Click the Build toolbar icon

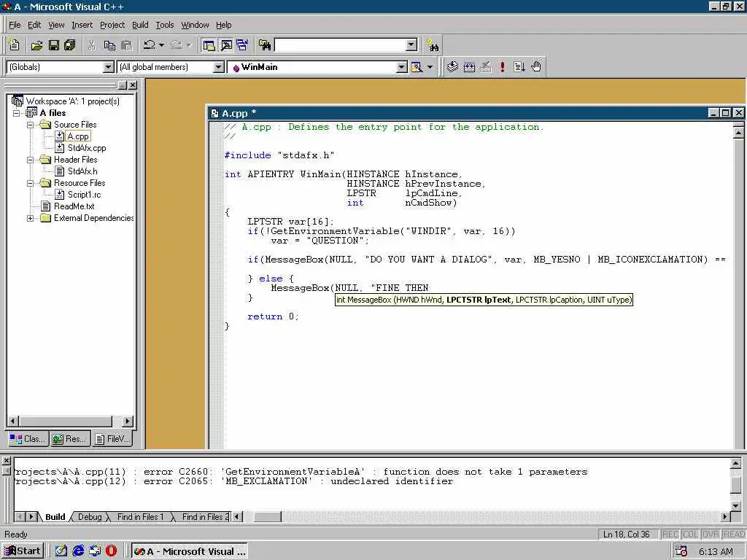coord(469,67)
